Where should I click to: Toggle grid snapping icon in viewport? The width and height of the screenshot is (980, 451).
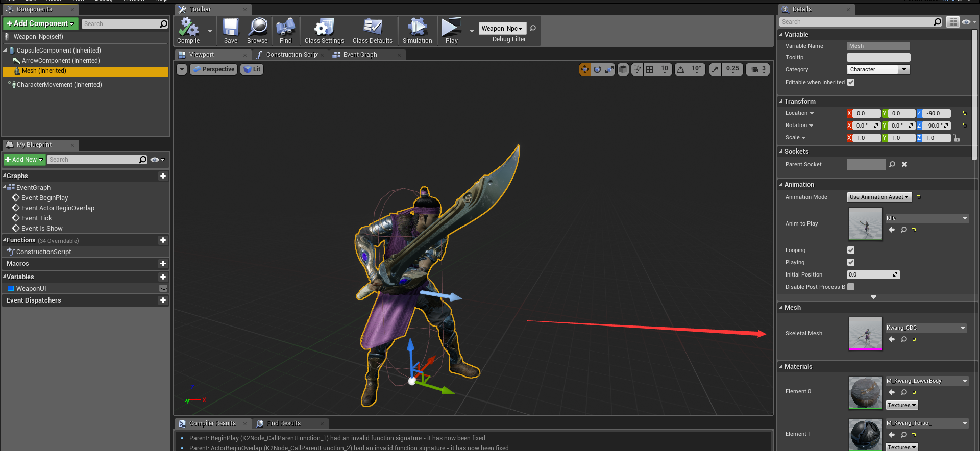click(649, 69)
